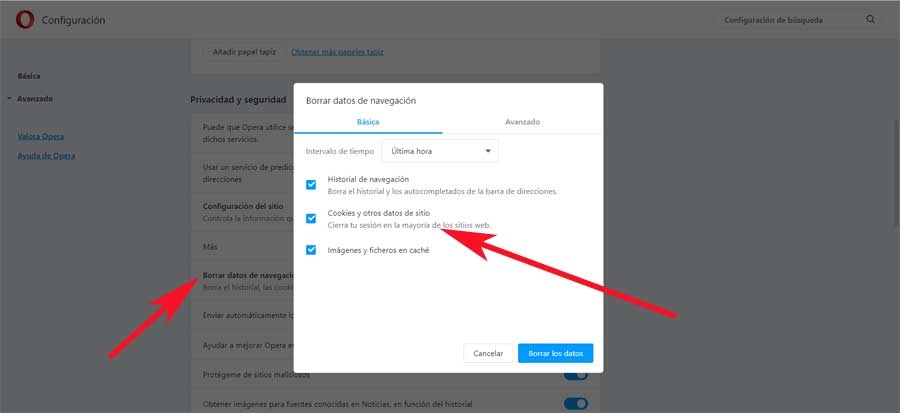Toggle Protégeme de sitios maliciosos switch
Image resolution: width=900 pixels, height=413 pixels.
pos(576,375)
